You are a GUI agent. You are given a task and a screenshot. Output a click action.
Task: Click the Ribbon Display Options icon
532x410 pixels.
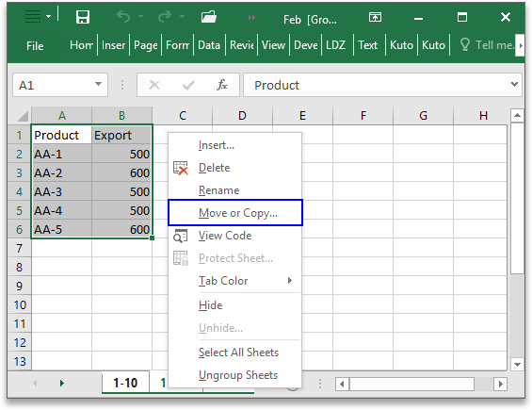[375, 17]
